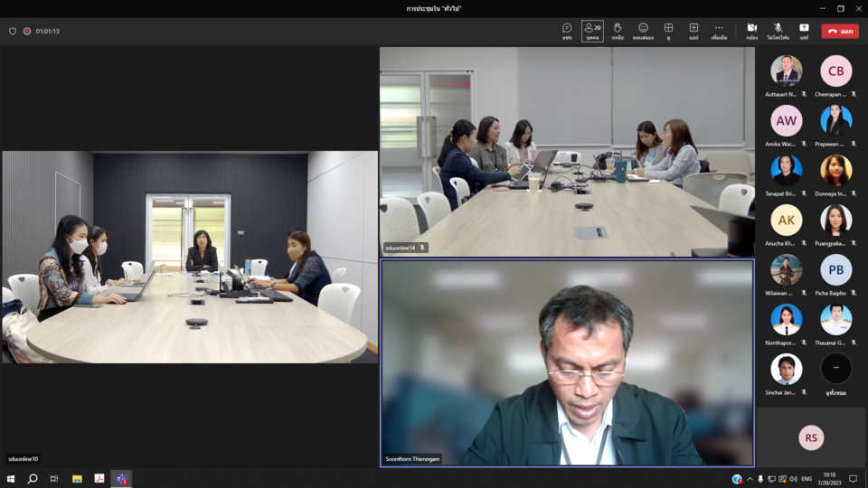The image size is (868, 488).
Task: Switch input language from ENG
Action: coord(807,479)
